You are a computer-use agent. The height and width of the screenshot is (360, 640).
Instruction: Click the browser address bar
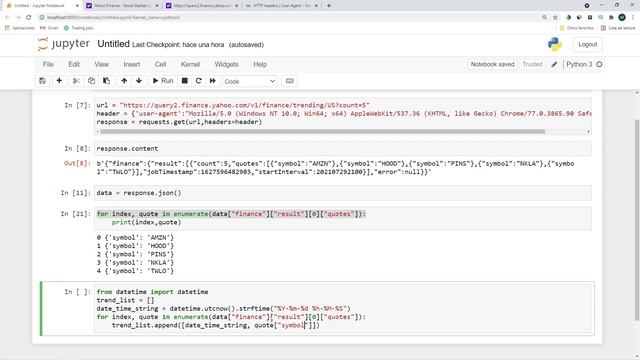[286, 17]
